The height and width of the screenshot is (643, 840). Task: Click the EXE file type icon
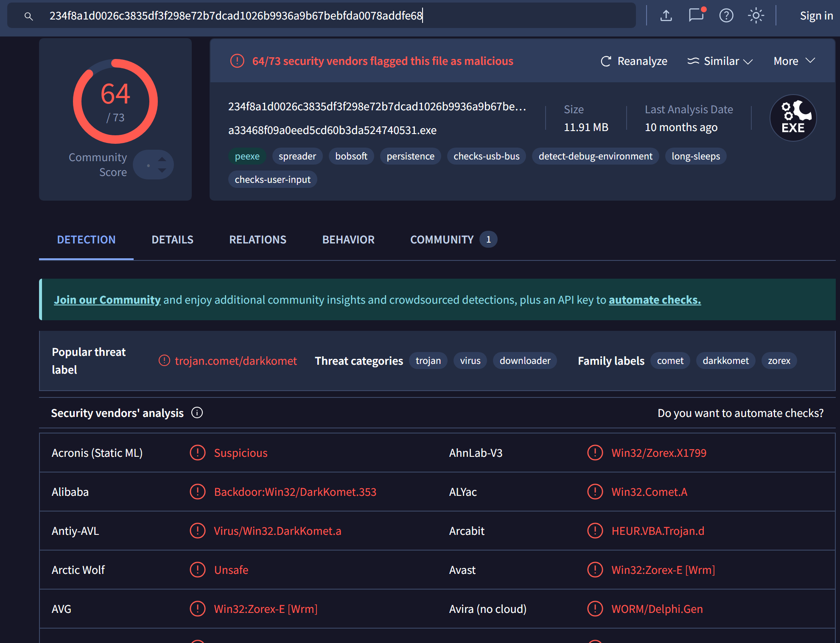(x=793, y=118)
